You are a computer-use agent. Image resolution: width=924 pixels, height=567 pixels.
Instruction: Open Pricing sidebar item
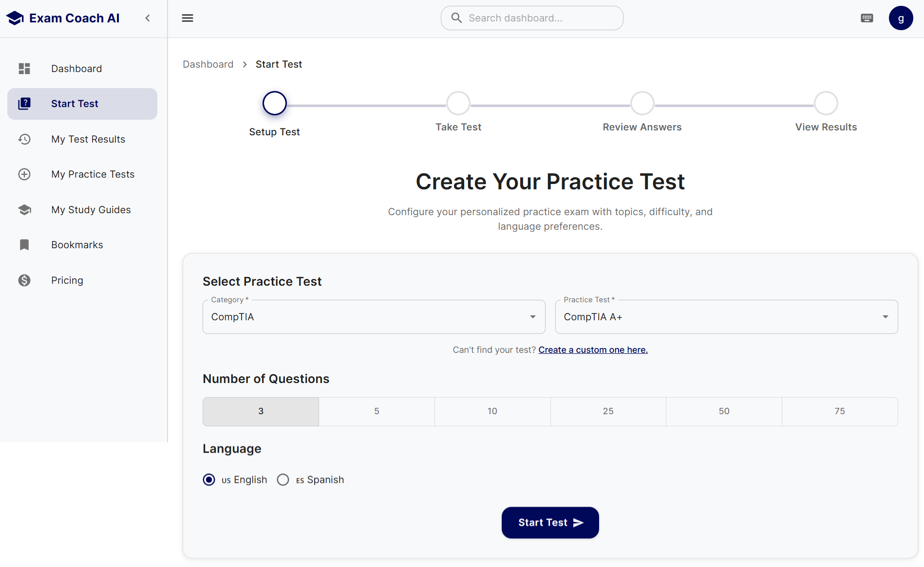[82, 280]
